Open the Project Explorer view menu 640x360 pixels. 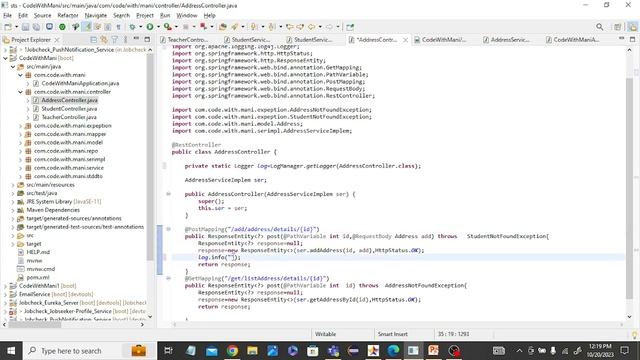[x=126, y=40]
